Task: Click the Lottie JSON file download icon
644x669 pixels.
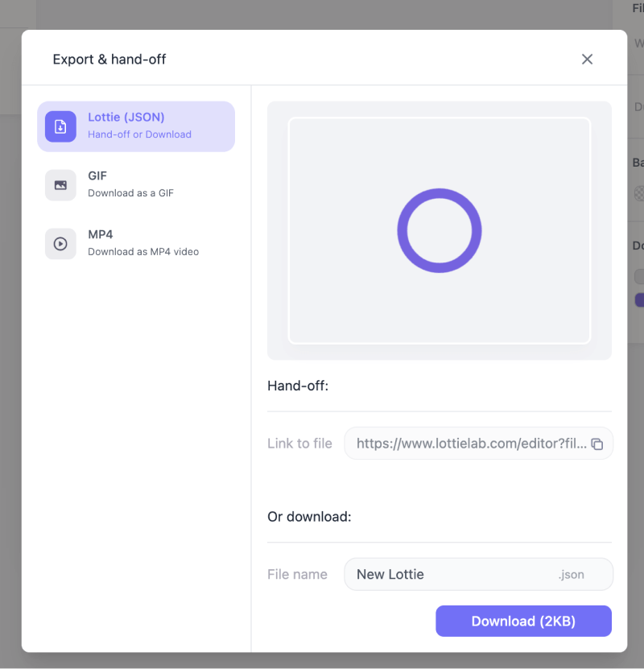Action: [60, 126]
